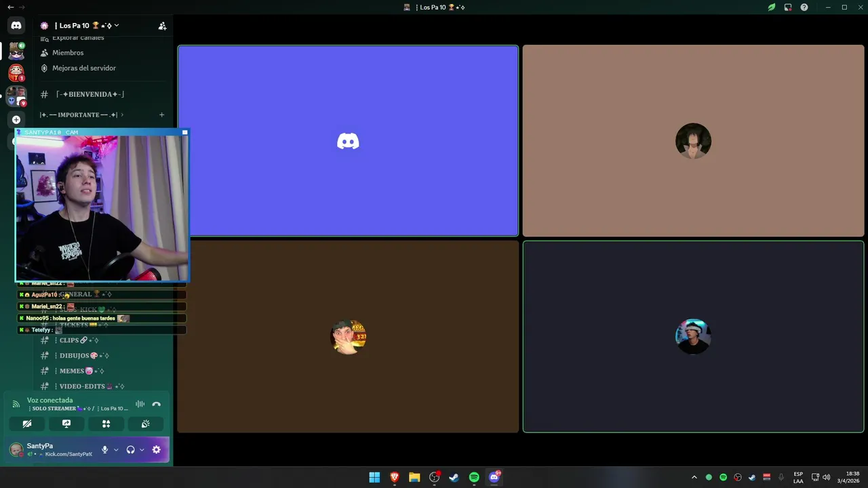Start an activity
Screen dimensions: 868x488
(106, 424)
